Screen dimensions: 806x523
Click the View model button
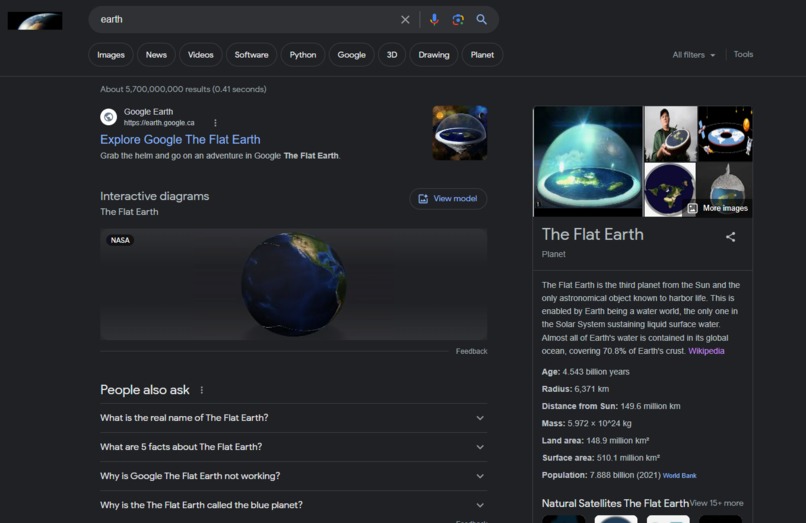pos(448,199)
